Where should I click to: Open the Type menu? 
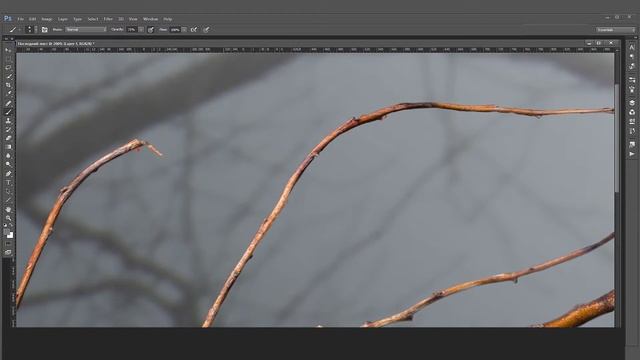[78, 19]
